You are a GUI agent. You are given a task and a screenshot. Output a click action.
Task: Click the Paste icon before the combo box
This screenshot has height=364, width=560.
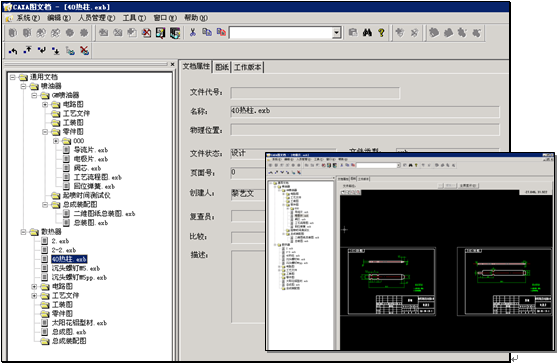[x=221, y=33]
